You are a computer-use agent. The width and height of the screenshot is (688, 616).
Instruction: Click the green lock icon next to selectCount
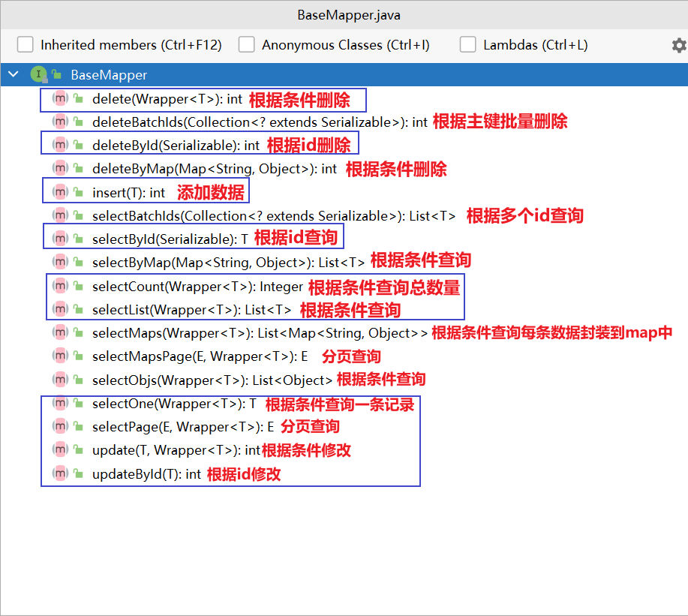tap(78, 286)
